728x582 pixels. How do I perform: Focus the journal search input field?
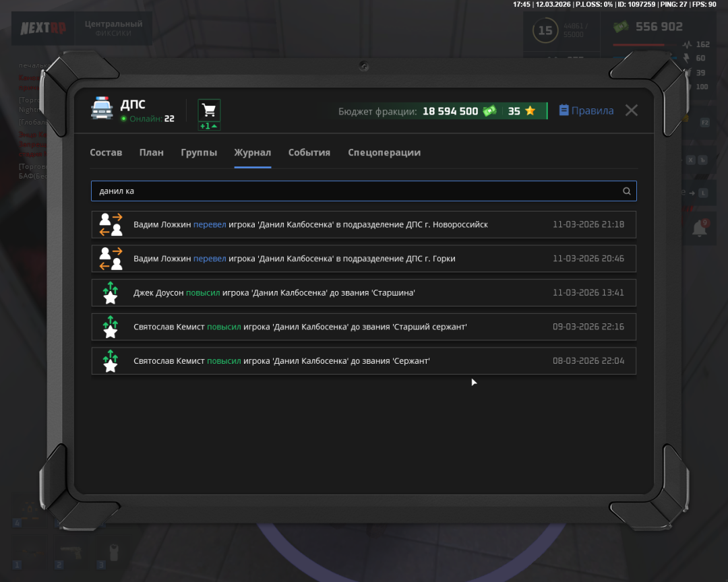(357, 191)
